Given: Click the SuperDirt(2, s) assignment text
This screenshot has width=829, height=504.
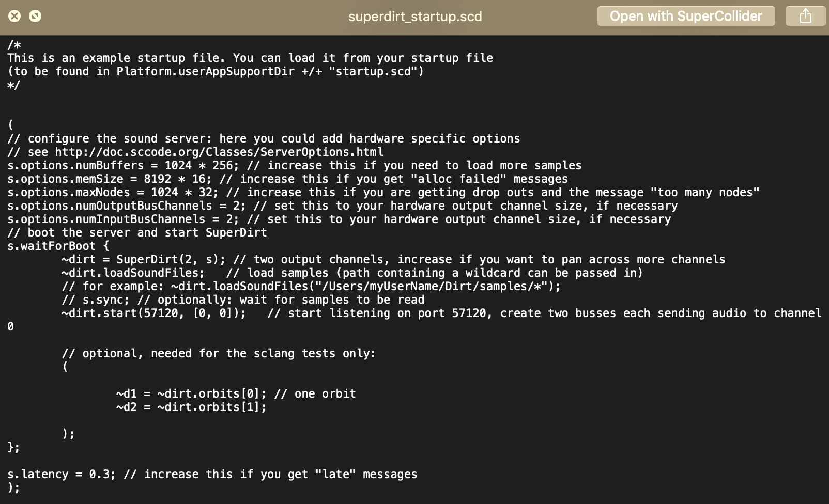Looking at the screenshot, I should tap(171, 260).
